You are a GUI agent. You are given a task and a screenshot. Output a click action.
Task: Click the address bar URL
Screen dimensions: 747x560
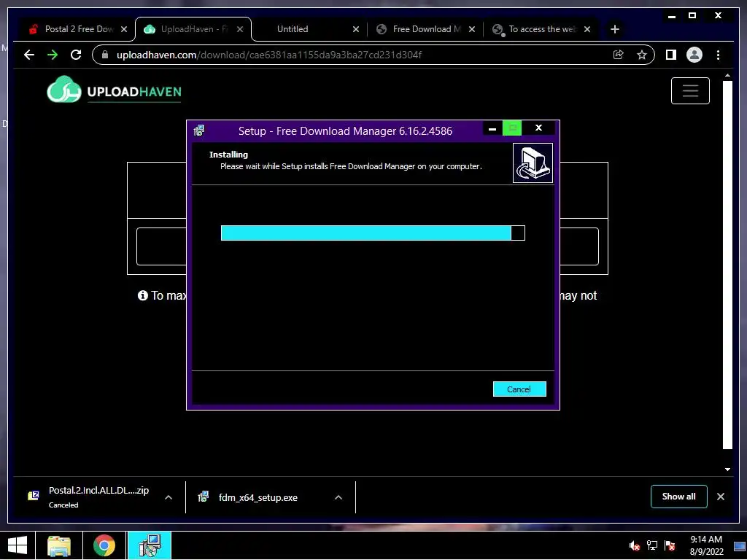(x=269, y=55)
